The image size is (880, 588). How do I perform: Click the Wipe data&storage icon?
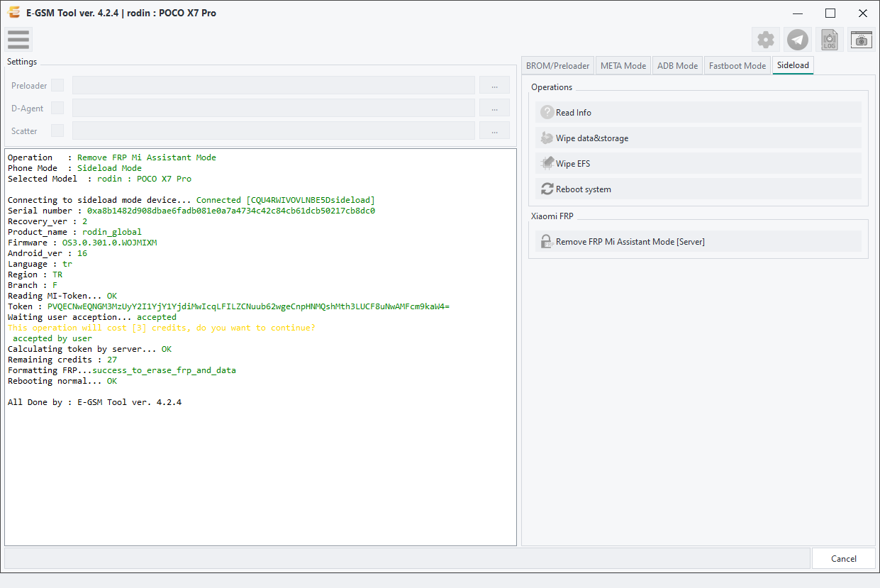547,138
